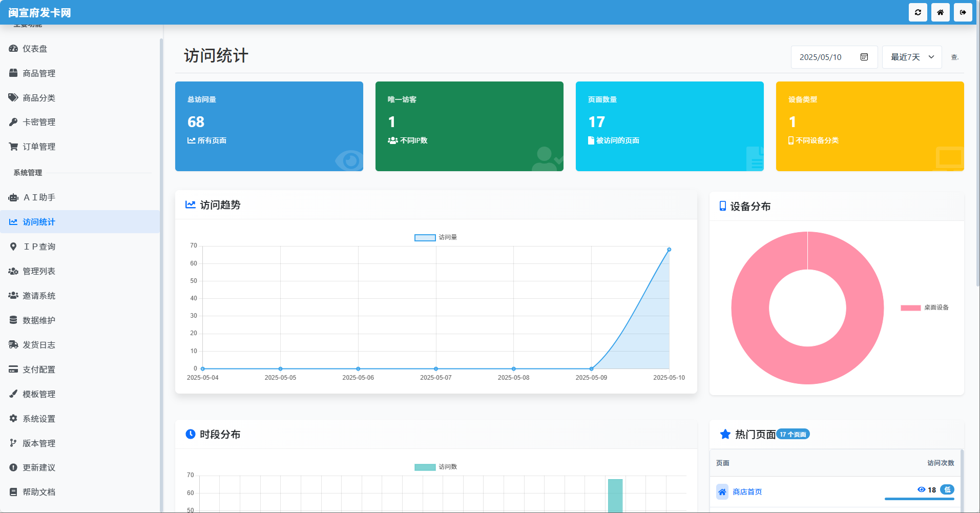Click the 支付配置 credit card icon
Image resolution: width=980 pixels, height=513 pixels.
pos(13,370)
